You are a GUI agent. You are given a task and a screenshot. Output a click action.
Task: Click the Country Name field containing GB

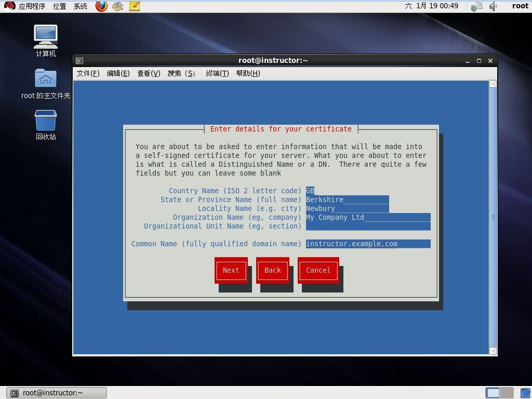click(310, 191)
